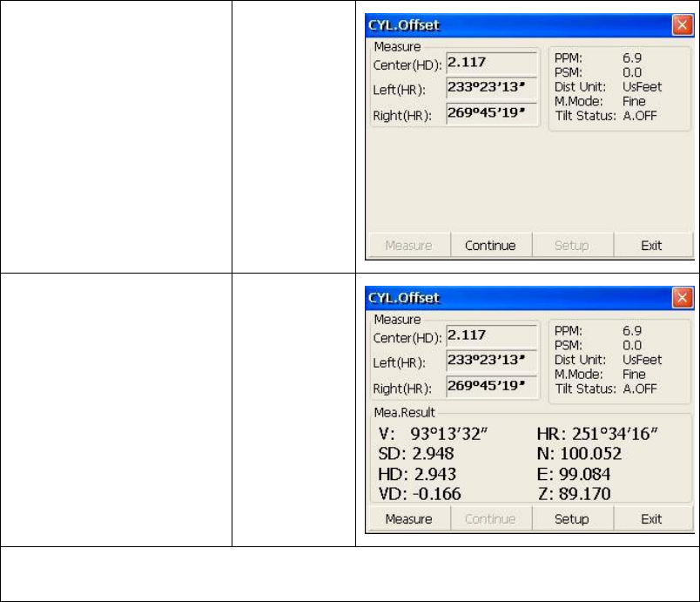700x602 pixels.
Task: Click the PSM value 0.0 in upper dialog
Action: click(x=632, y=72)
